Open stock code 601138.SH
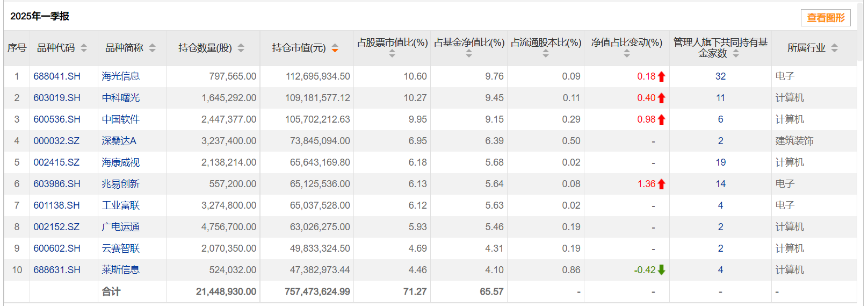868x306 pixels. click(56, 205)
